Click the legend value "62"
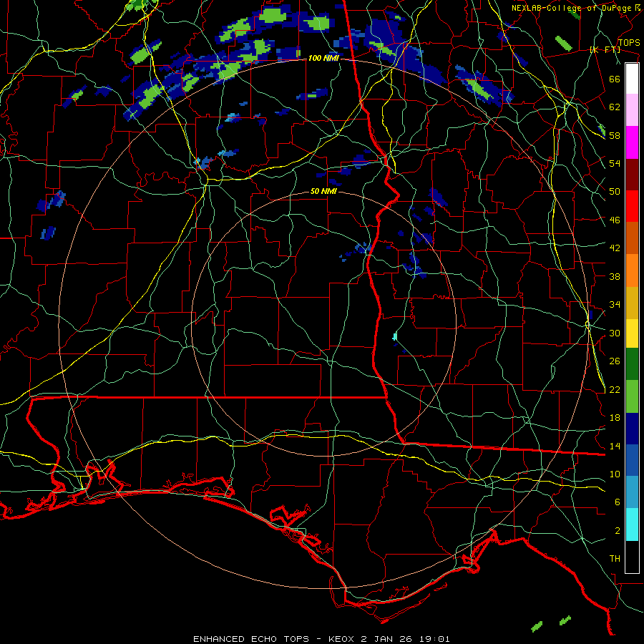This screenshot has height=644, width=644. pos(615,107)
